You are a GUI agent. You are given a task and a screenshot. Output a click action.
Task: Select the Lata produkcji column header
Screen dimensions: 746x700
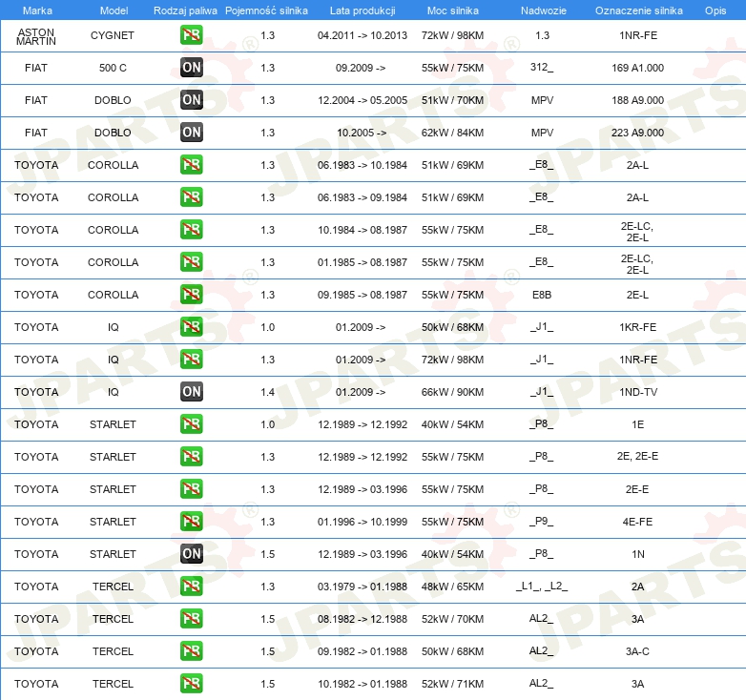(x=362, y=10)
